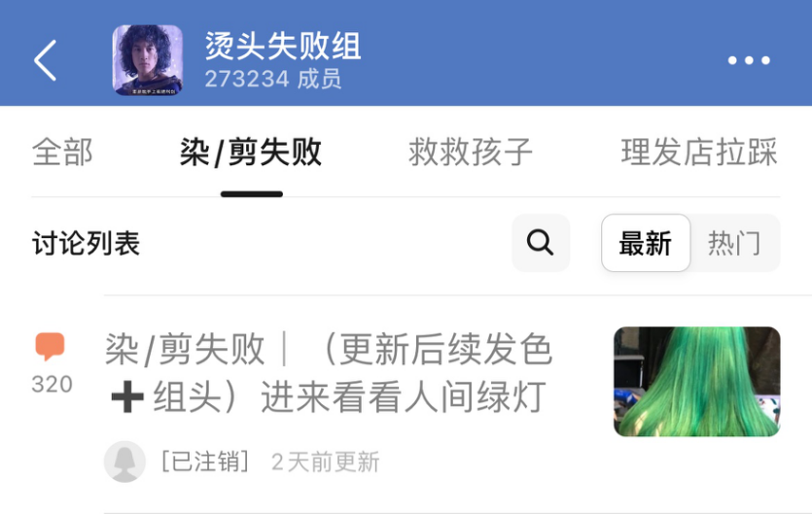Tap the 讨论列表 heading
This screenshot has height=514, width=812.
tap(86, 243)
